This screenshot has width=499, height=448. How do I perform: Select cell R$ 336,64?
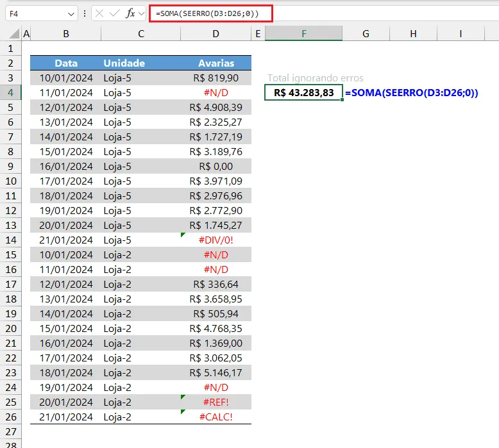point(216,285)
